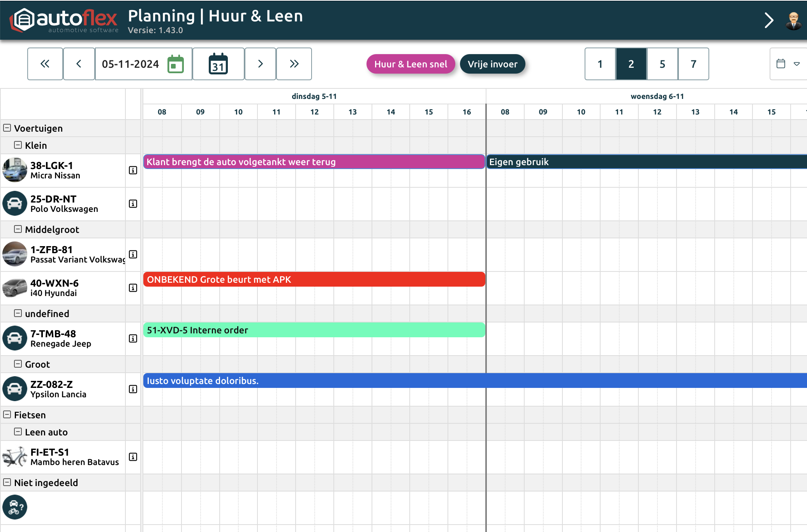
Task: Switch to 5-day view
Action: click(662, 64)
